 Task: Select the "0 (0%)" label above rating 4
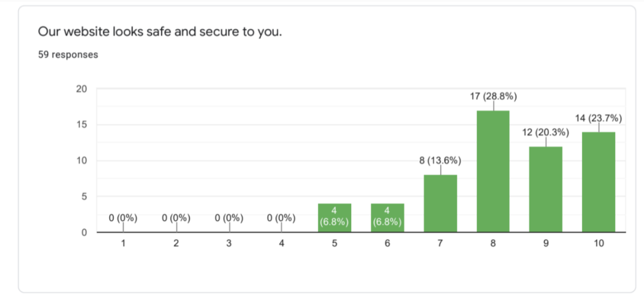[281, 218]
